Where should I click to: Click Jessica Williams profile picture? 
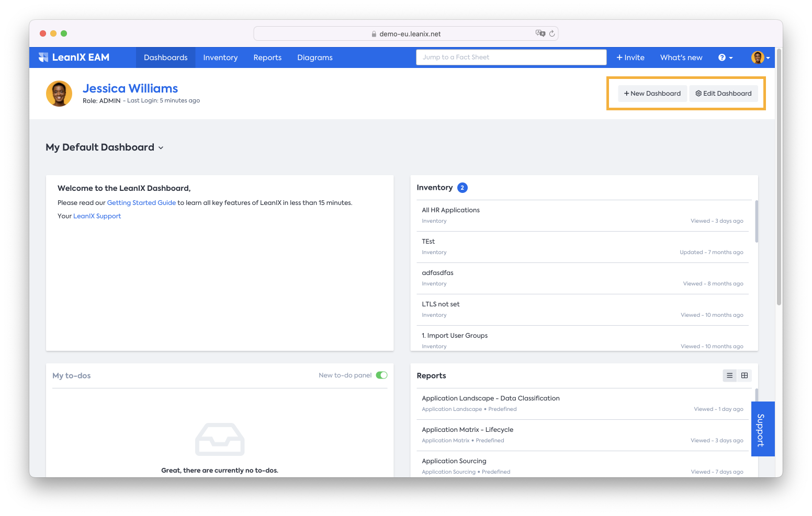[59, 94]
